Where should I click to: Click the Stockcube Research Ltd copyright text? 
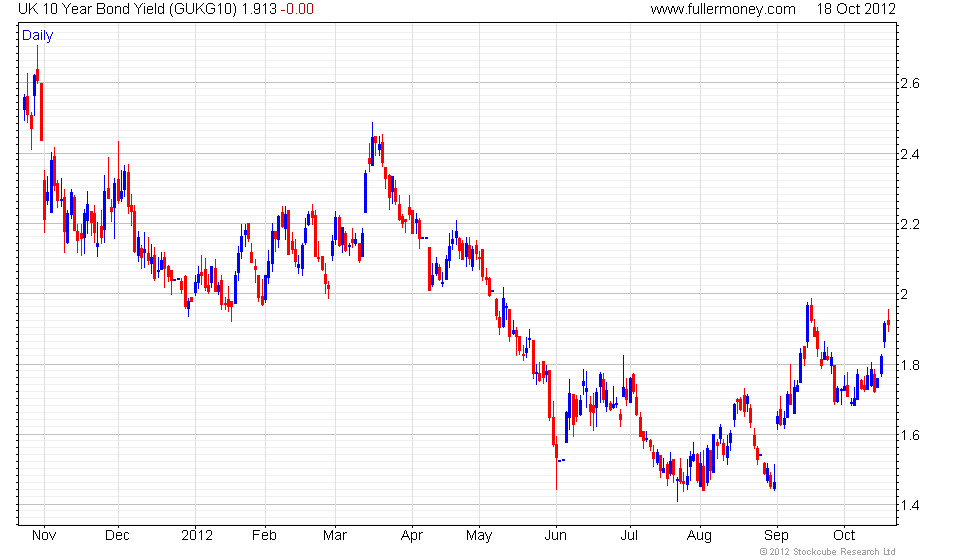point(827,552)
